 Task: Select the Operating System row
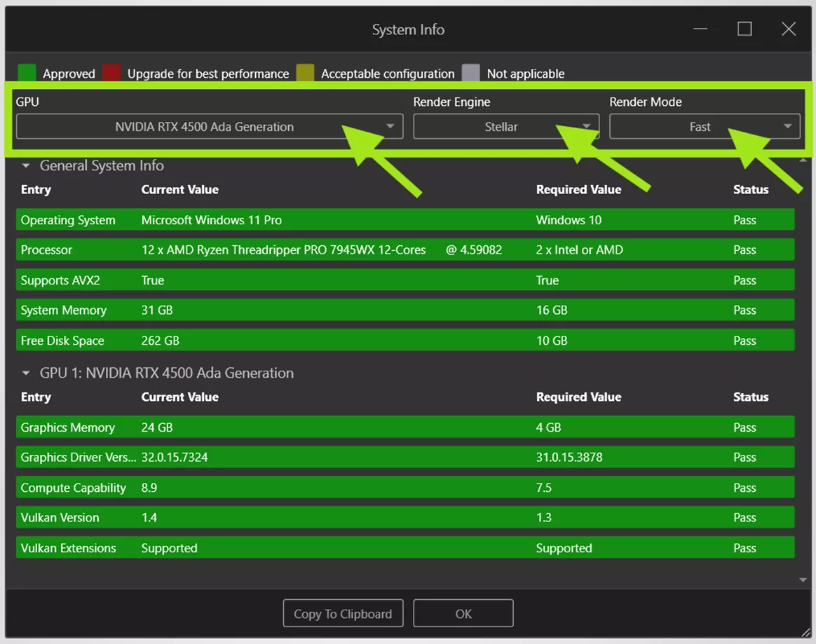point(280,219)
